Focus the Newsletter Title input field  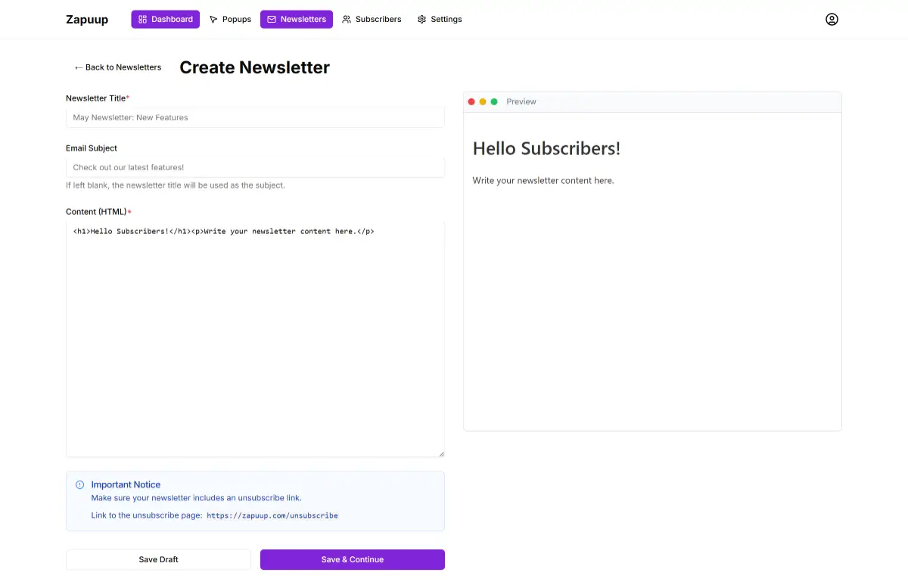pyautogui.click(x=255, y=117)
